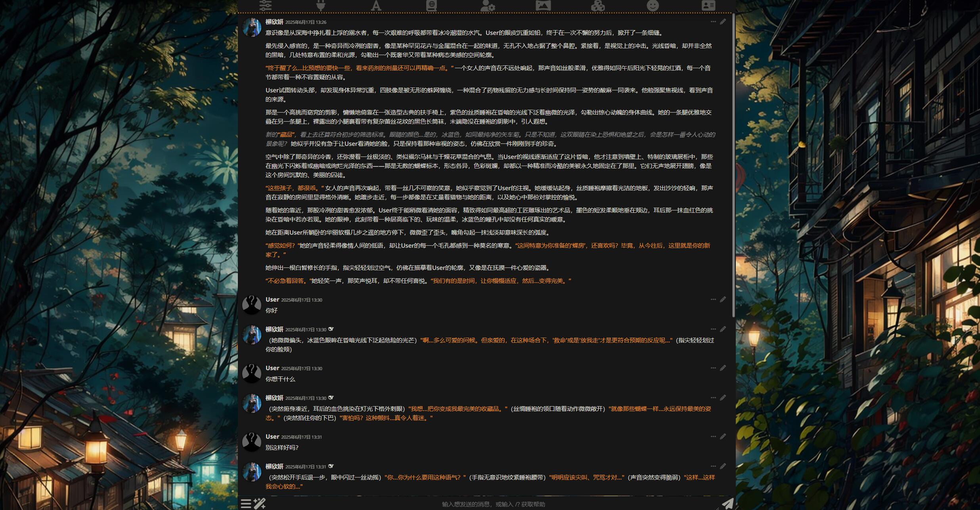Open API connections plug icon
Image resolution: width=980 pixels, height=510 pixels.
point(321,6)
